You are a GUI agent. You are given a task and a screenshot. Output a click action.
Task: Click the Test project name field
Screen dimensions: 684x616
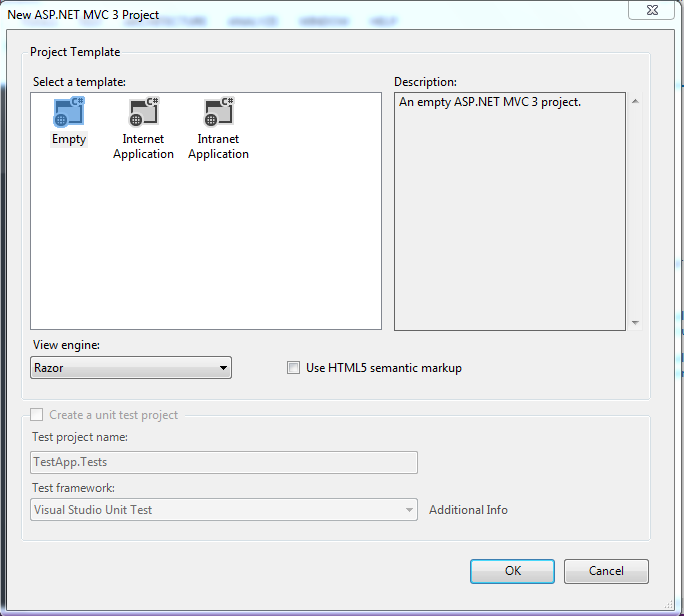click(224, 462)
